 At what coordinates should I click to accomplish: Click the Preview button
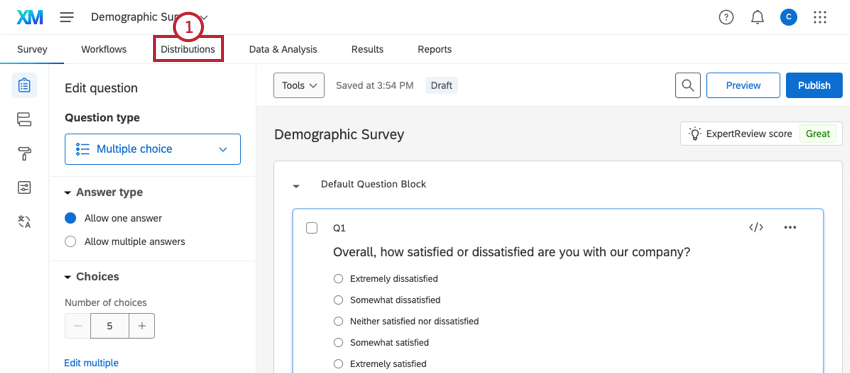(743, 85)
